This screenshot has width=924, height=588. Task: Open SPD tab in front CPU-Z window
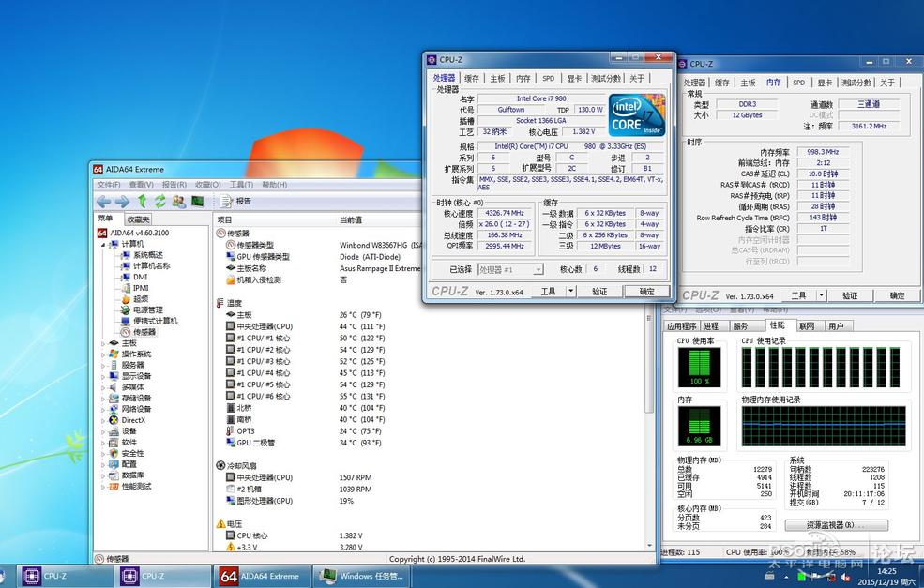[549, 78]
